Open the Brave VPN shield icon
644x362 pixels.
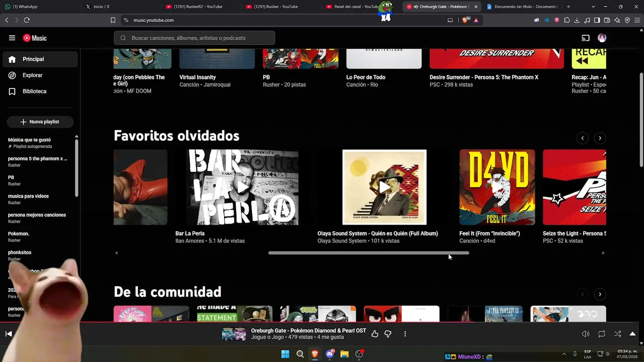pyautogui.click(x=627, y=20)
